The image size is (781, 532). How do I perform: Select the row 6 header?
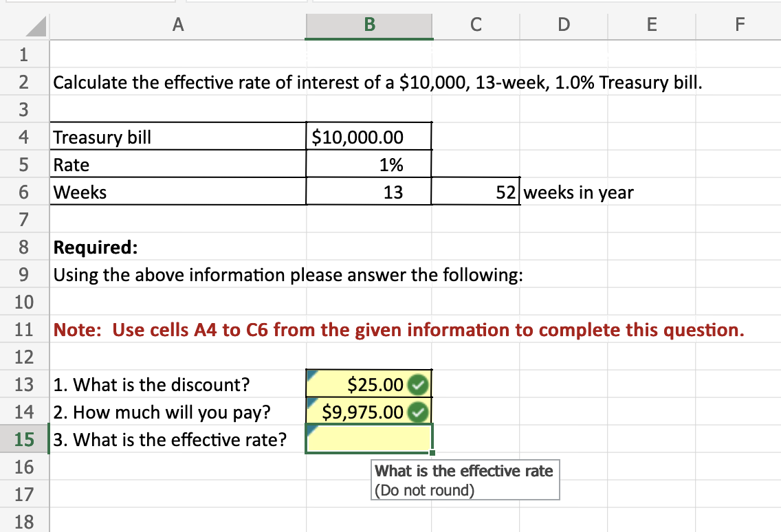click(x=24, y=192)
